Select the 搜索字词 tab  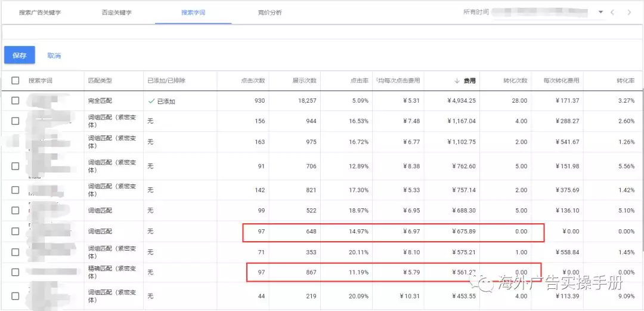[x=193, y=13]
